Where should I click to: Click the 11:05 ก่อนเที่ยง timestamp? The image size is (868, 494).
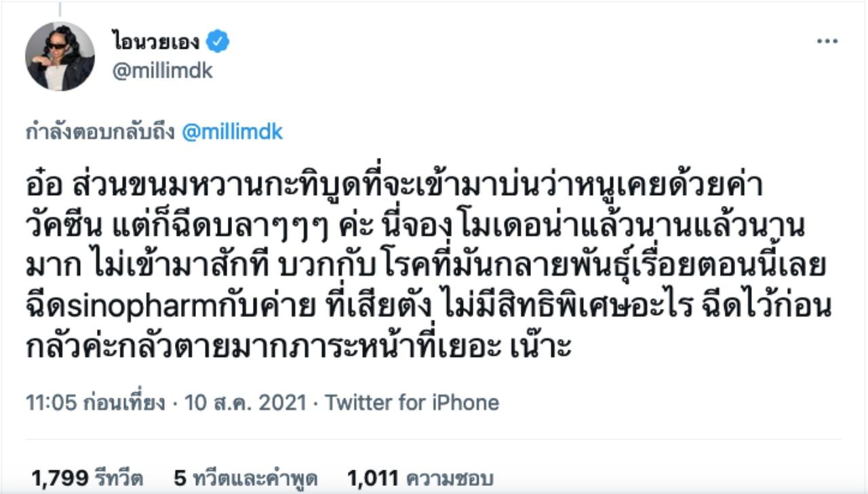point(95,403)
